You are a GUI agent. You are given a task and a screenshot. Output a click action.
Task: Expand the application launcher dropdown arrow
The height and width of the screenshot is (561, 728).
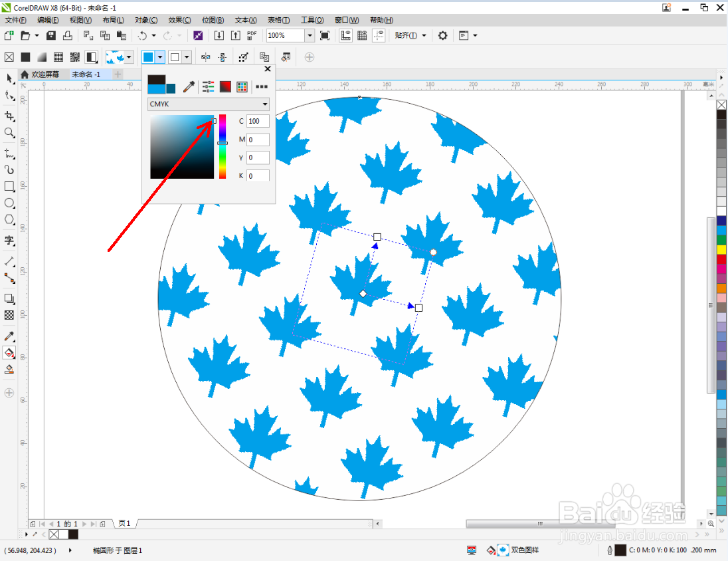click(x=475, y=35)
